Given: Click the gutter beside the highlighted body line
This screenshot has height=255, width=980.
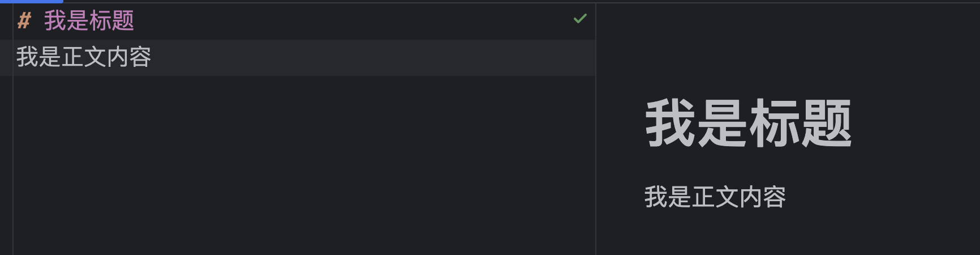Looking at the screenshot, I should (x=6, y=57).
